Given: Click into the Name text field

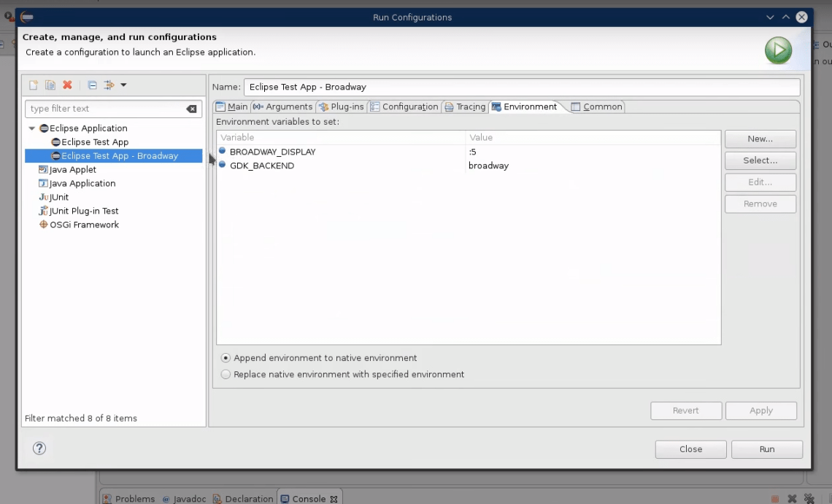Looking at the screenshot, I should pos(521,87).
